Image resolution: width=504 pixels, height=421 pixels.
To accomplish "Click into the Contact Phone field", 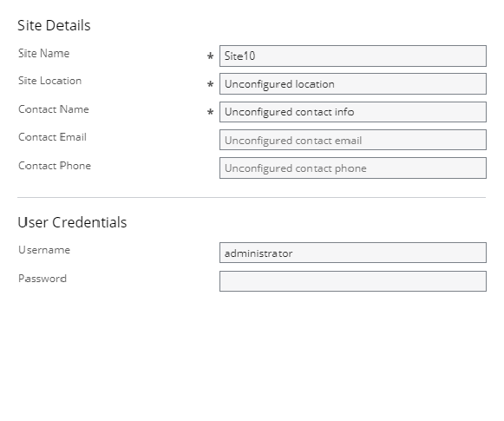I will click(x=353, y=168).
